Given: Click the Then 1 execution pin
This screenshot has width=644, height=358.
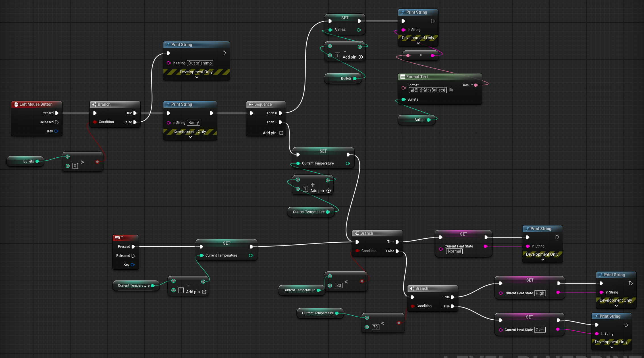Looking at the screenshot, I should coord(281,122).
